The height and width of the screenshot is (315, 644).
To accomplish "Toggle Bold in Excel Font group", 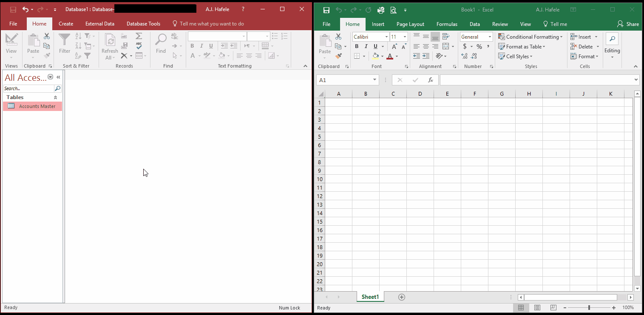I will (357, 46).
